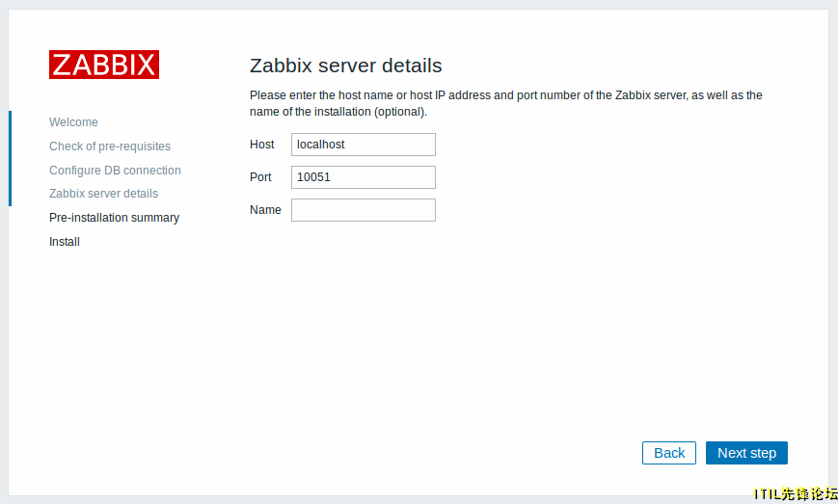
Task: Click the 'Please enter the host name' description
Action: point(506,103)
